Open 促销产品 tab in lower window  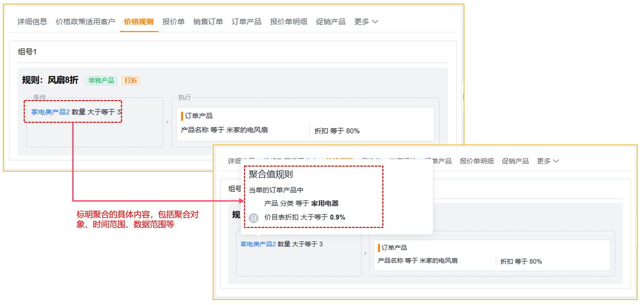515,161
